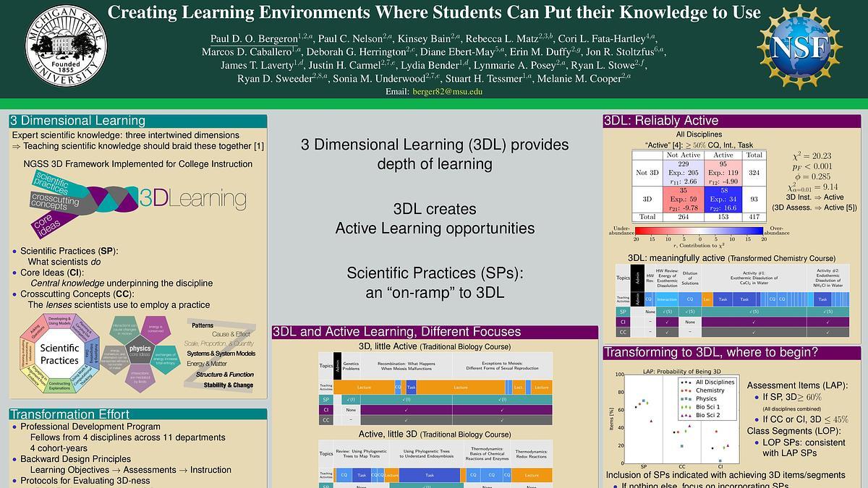Screen dimensions: 868x488
Task: Click the Not 3D, Not Active table cell
Action: (682, 173)
